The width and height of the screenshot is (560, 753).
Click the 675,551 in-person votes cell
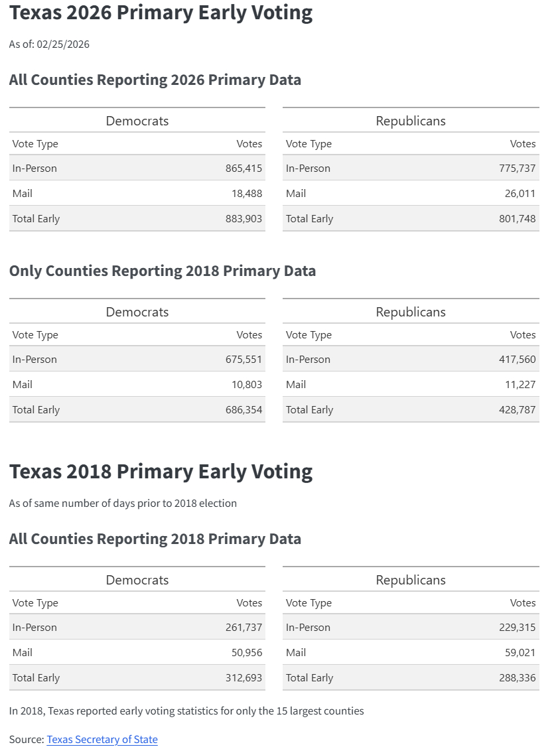(244, 360)
